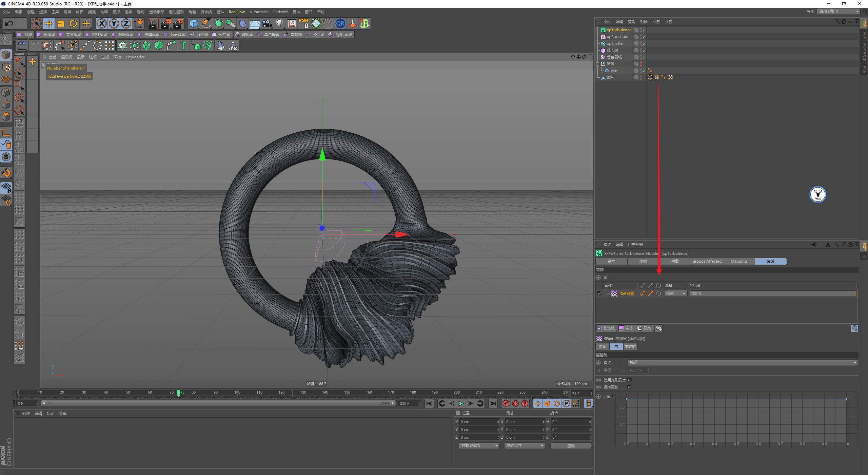
Task: Select the Rotate tool in the top toolbar
Action: (73, 23)
